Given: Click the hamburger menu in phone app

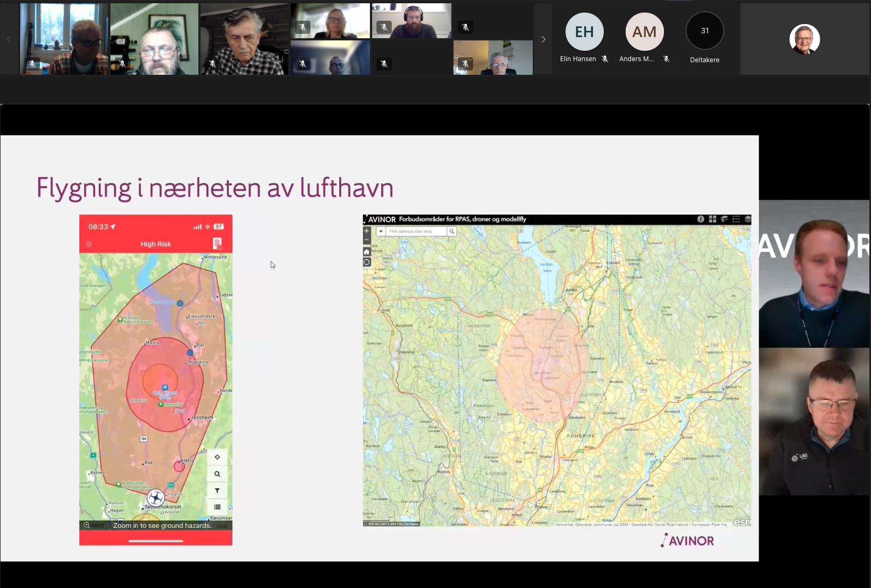Looking at the screenshot, I should pyautogui.click(x=89, y=244).
